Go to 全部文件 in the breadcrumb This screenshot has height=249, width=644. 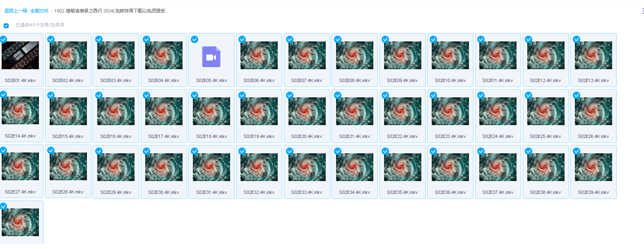[x=39, y=11]
